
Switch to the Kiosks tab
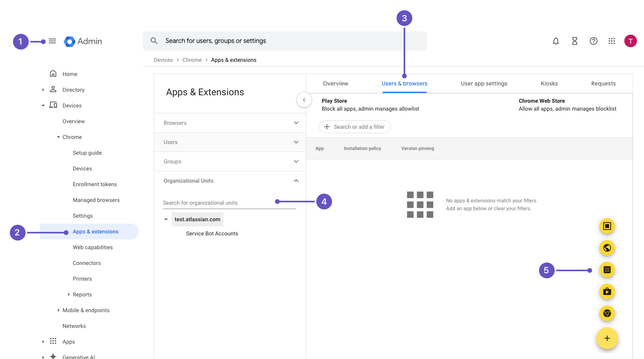pyautogui.click(x=549, y=84)
